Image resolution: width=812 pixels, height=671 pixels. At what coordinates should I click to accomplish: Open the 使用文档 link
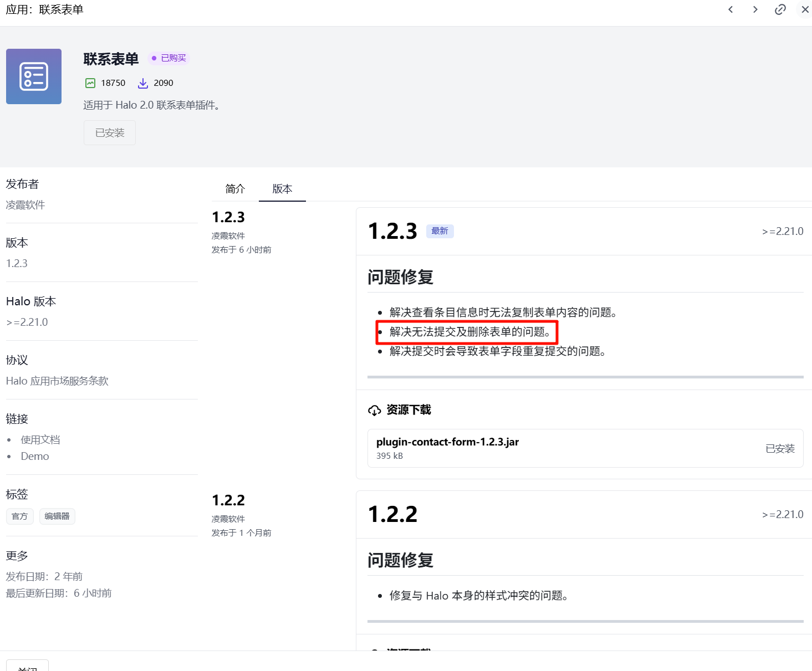[x=40, y=440]
